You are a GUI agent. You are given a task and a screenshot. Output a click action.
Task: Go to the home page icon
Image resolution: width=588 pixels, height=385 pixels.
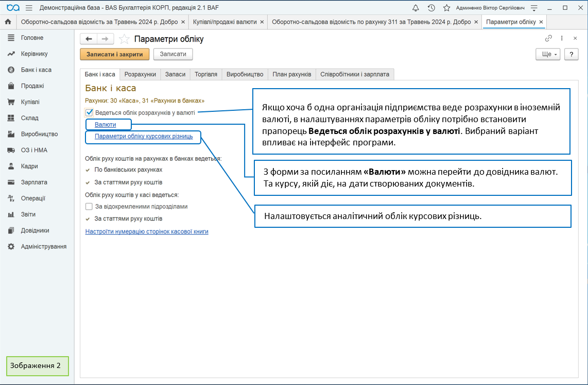[8, 22]
